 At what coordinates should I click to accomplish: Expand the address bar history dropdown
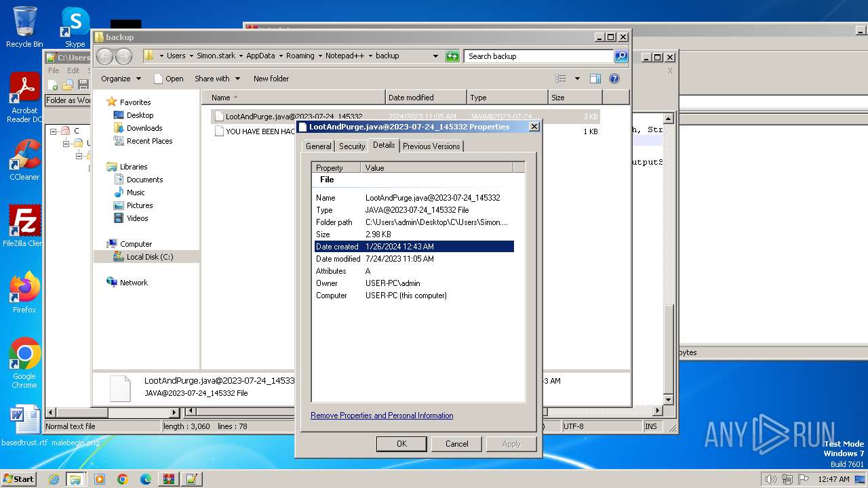(435, 56)
